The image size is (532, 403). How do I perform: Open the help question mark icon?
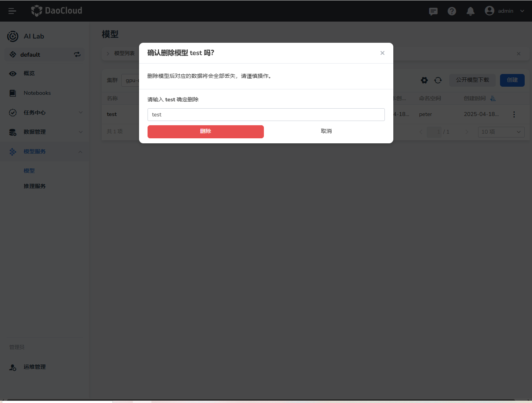click(452, 11)
